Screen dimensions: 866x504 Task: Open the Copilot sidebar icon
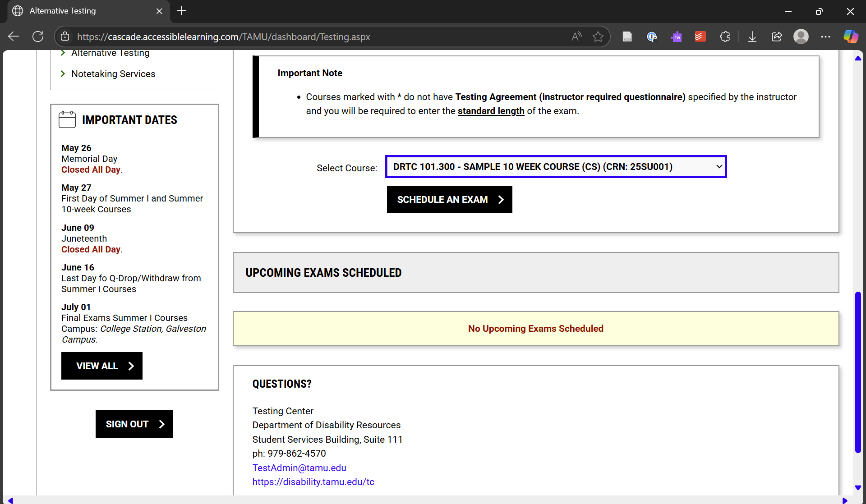click(x=851, y=37)
